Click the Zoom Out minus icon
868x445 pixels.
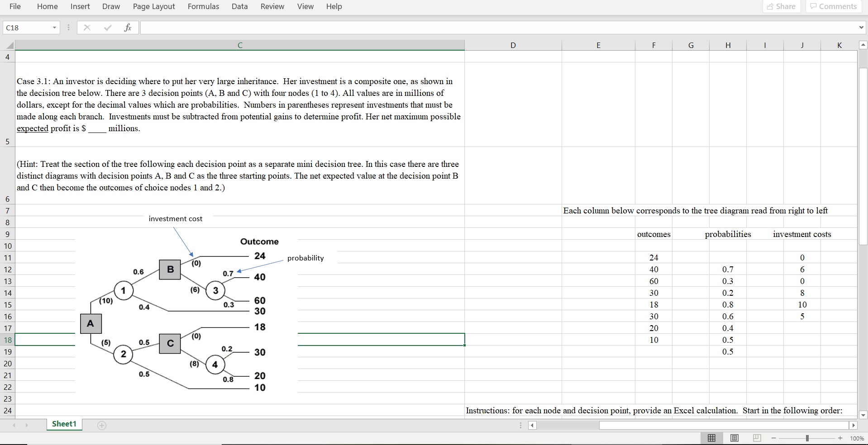(x=773, y=438)
